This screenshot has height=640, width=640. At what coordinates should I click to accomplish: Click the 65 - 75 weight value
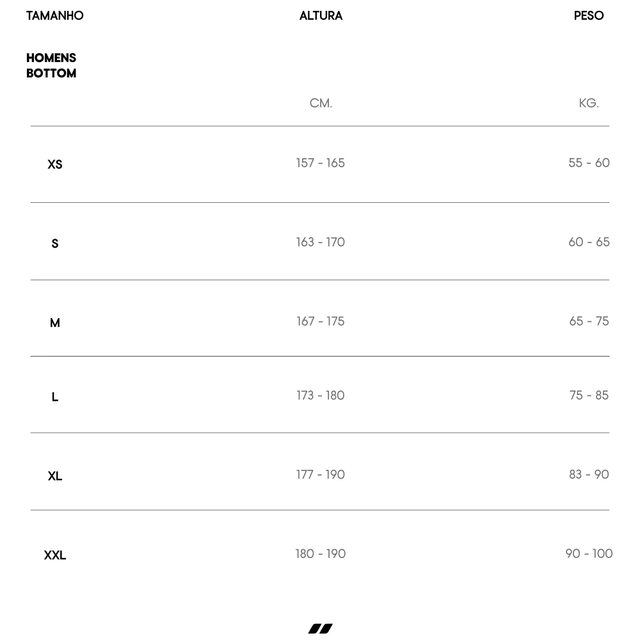[x=589, y=321]
